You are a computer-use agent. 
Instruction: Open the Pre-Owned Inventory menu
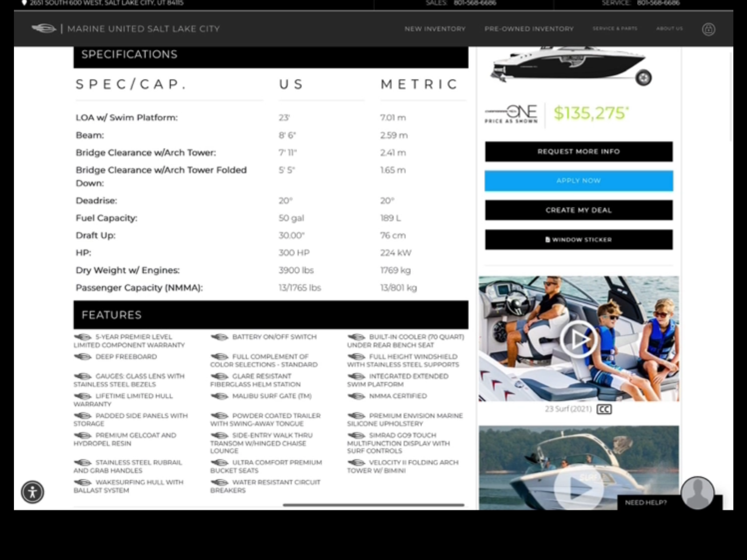(x=529, y=29)
